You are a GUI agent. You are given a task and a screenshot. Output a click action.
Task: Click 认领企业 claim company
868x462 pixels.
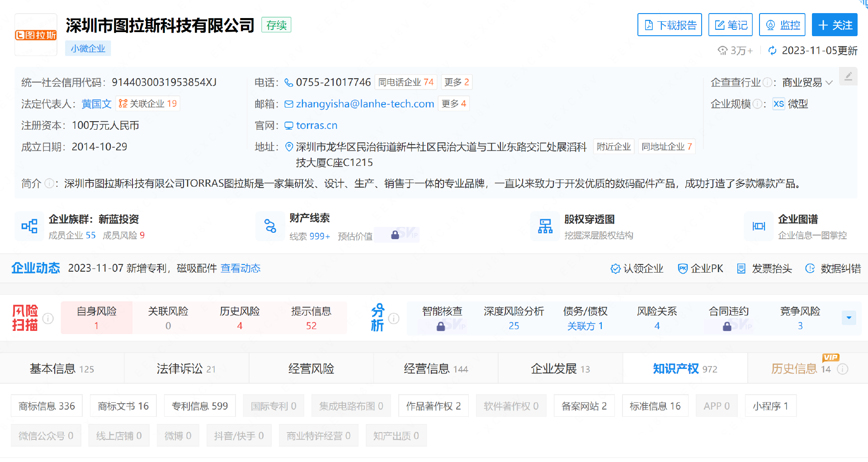coord(637,269)
